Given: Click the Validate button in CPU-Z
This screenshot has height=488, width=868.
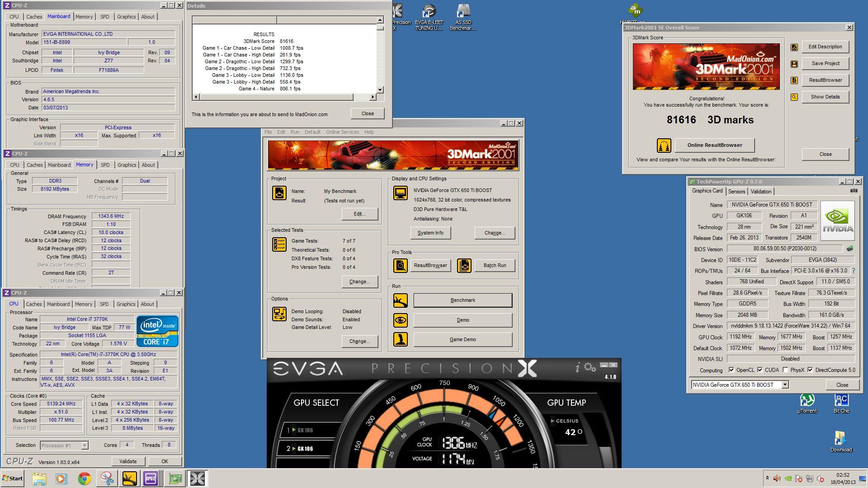Looking at the screenshot, I should pyautogui.click(x=128, y=461).
